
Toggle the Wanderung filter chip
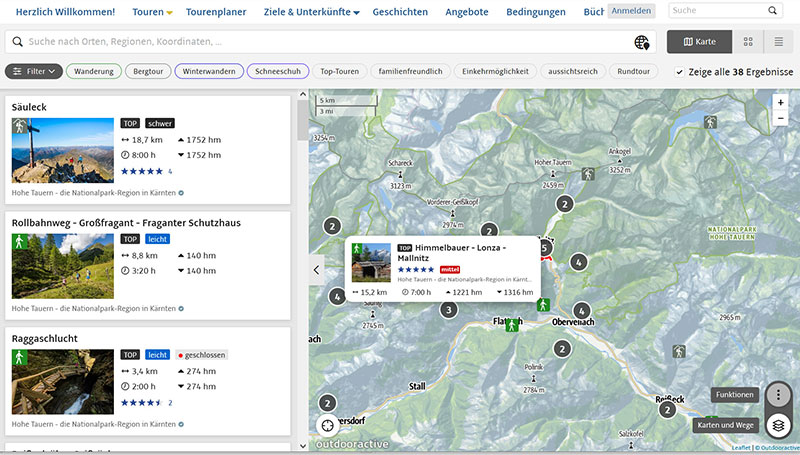(94, 72)
